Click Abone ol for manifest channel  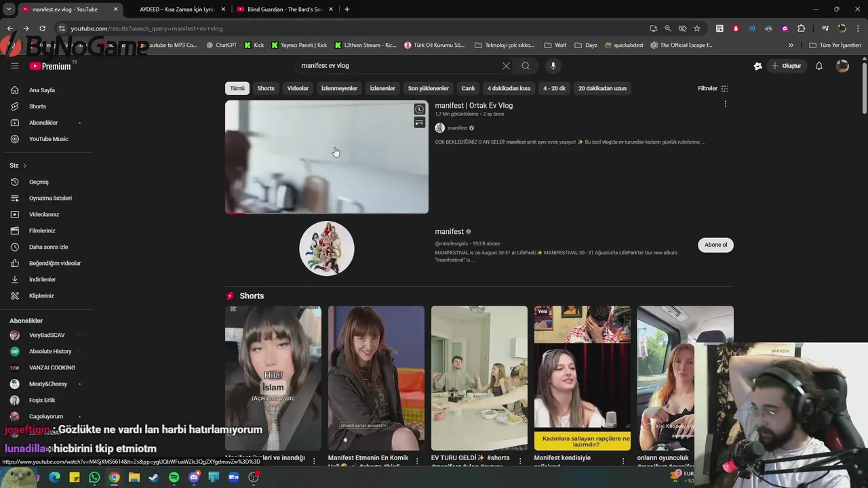pyautogui.click(x=715, y=245)
